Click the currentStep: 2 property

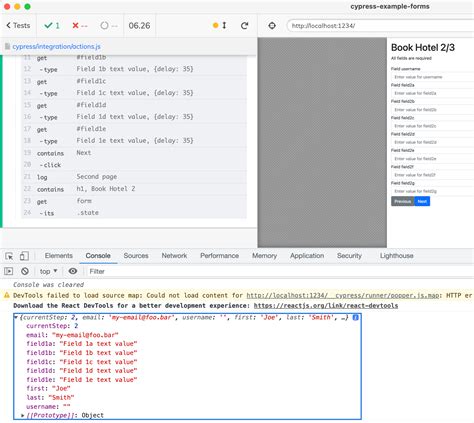(x=52, y=326)
